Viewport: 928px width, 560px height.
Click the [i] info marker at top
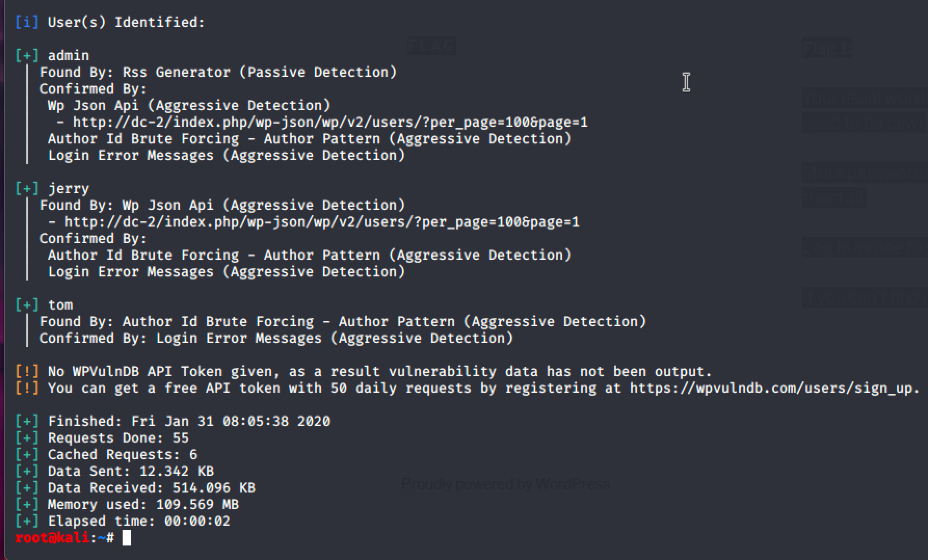point(26,22)
